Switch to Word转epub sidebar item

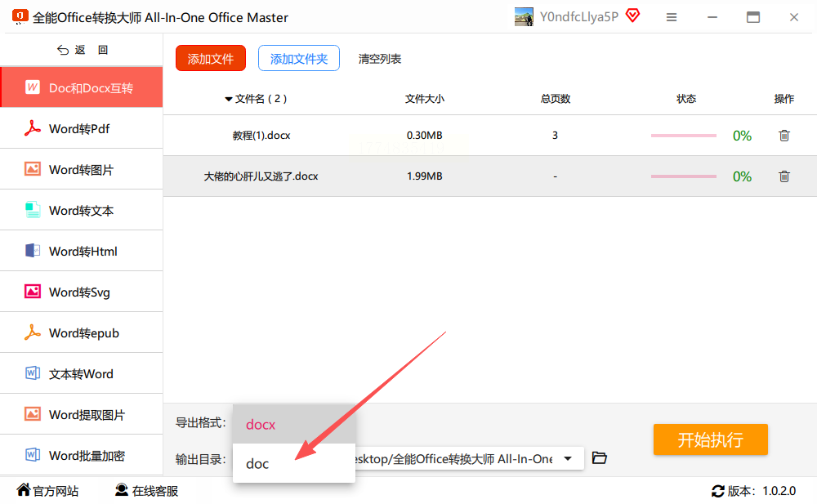pyautogui.click(x=82, y=332)
